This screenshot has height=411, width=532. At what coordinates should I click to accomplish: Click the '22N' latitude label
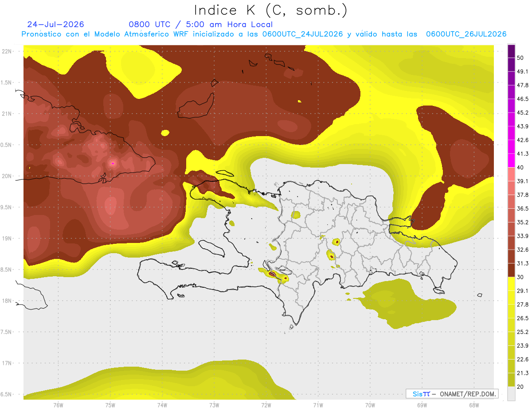[7, 51]
